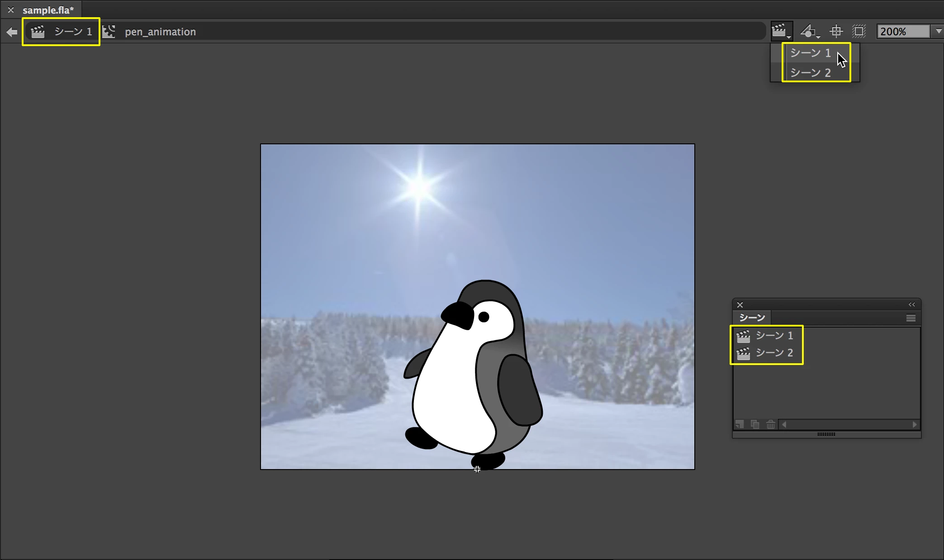Click the Duplicate Scene icon
The height and width of the screenshot is (560, 944).
pyautogui.click(x=755, y=424)
